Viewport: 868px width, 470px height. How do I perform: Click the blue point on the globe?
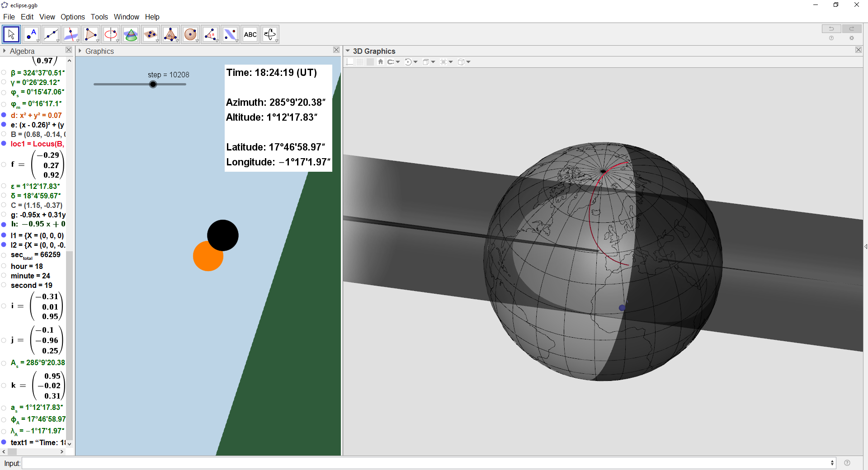point(622,308)
